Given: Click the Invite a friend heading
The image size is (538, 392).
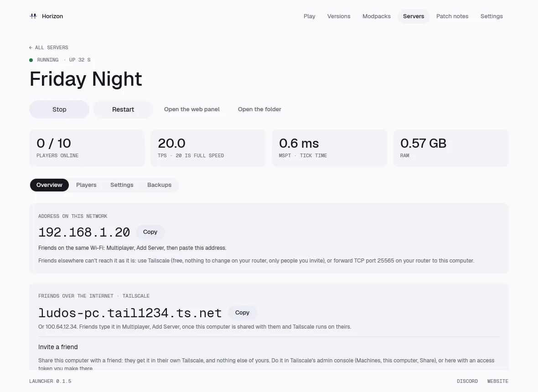Looking at the screenshot, I should coord(58,347).
